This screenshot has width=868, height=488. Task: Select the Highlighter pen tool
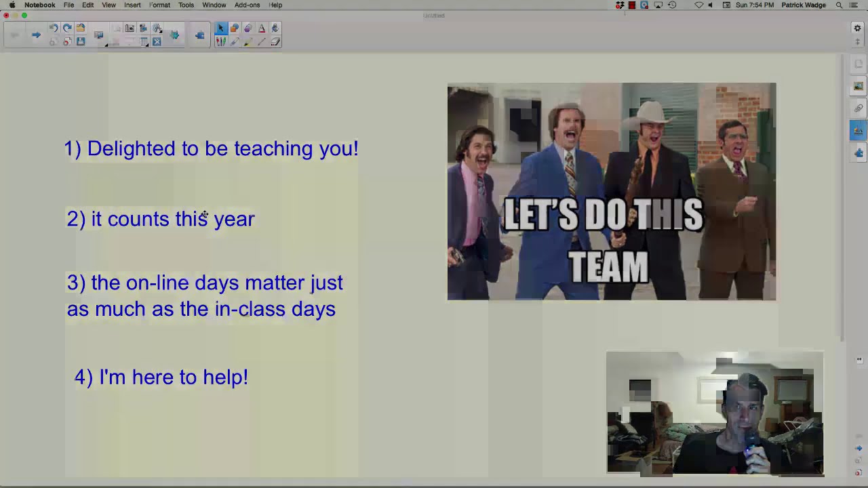pos(248,41)
